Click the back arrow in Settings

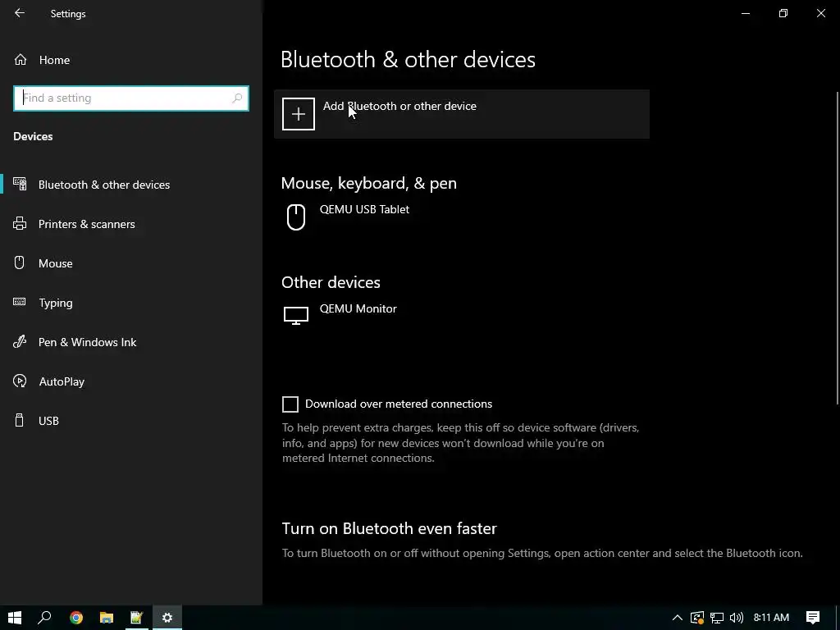(x=20, y=13)
